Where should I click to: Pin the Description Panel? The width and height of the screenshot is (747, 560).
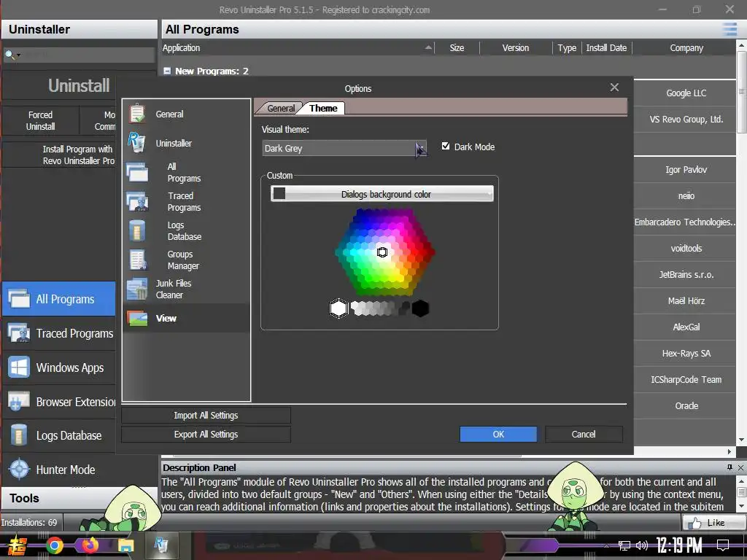[x=729, y=467]
